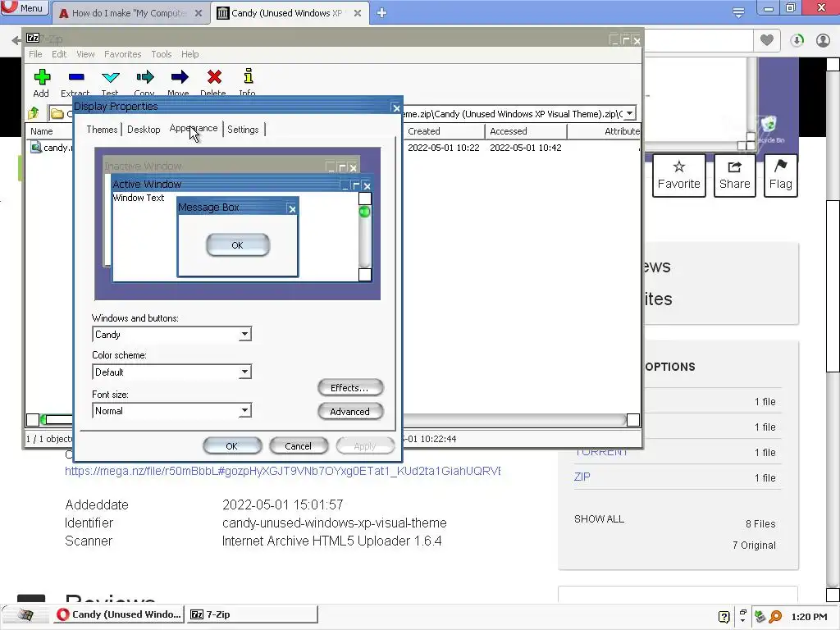Click the Effects... button
840x630 pixels.
(350, 387)
